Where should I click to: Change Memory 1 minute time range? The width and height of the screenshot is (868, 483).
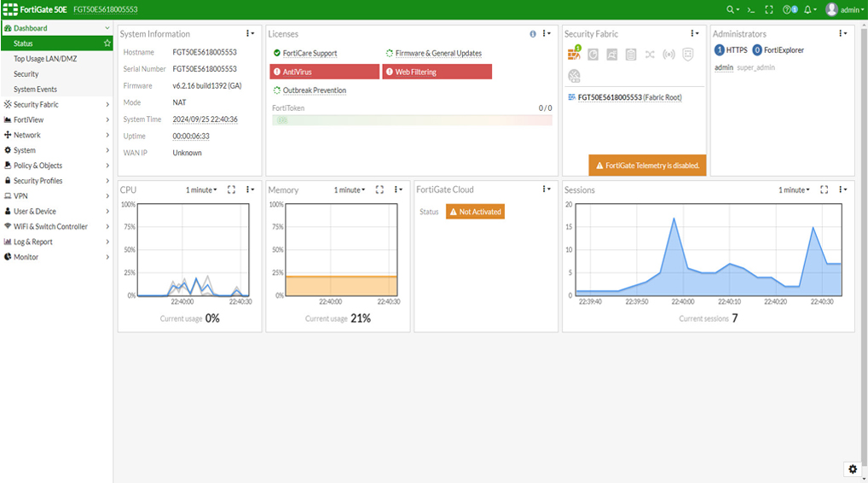coord(350,190)
